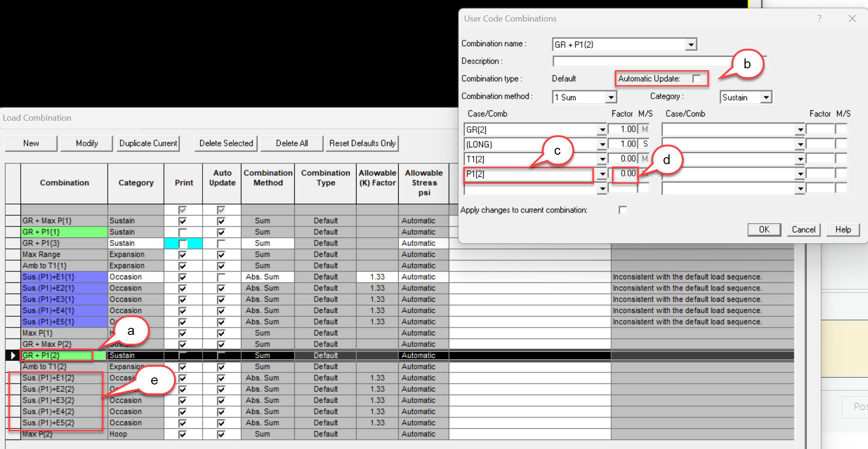Open the Combination name dropdown
868x449 pixels.
coord(691,44)
